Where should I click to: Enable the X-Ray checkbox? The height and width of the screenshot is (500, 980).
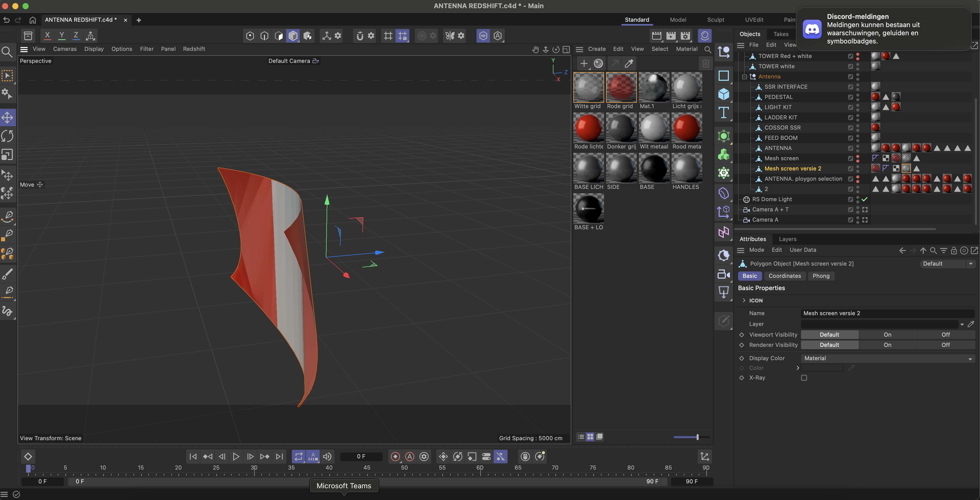click(804, 378)
